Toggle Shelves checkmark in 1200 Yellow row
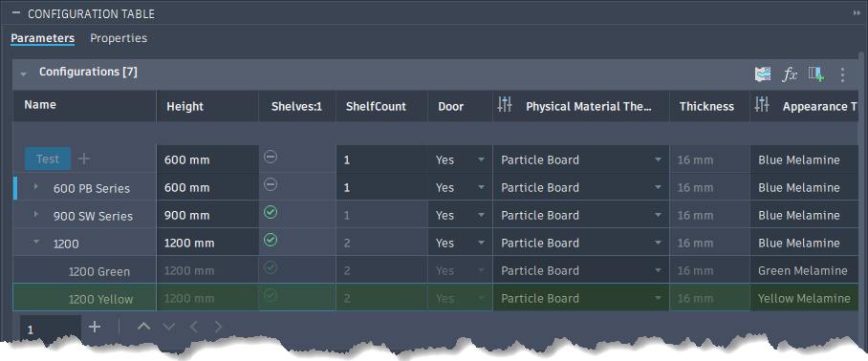The image size is (868, 361). (x=271, y=295)
